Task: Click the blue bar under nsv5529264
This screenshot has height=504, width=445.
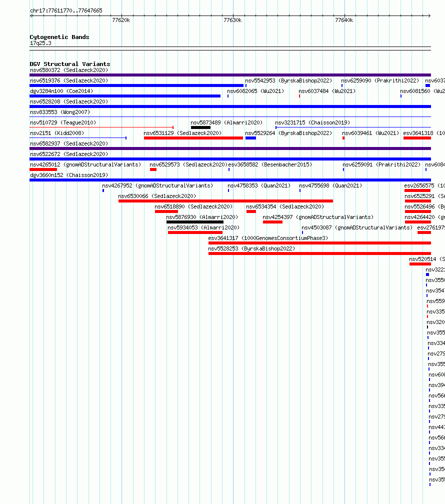Action: click(251, 138)
